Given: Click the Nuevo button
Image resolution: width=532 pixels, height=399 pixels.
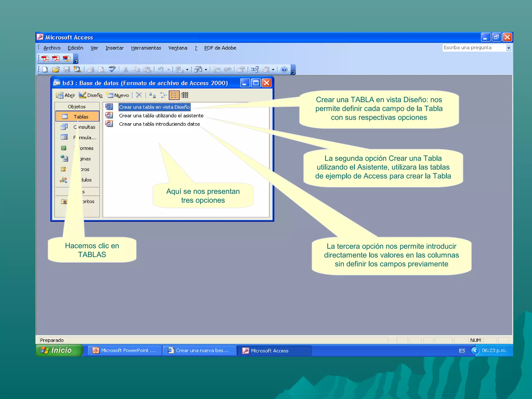Looking at the screenshot, I should click(x=117, y=95).
